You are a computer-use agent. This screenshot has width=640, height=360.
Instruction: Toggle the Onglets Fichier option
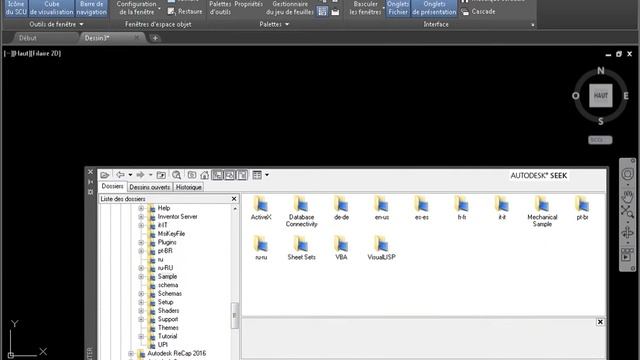click(398, 8)
